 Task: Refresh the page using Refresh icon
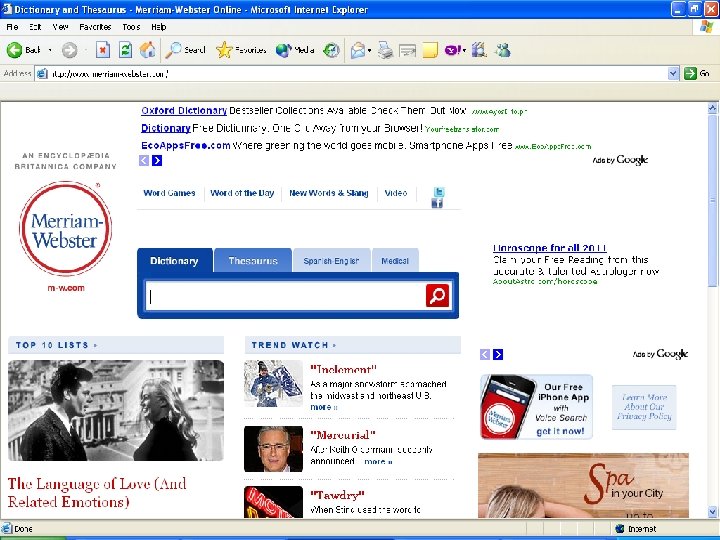[x=125, y=50]
